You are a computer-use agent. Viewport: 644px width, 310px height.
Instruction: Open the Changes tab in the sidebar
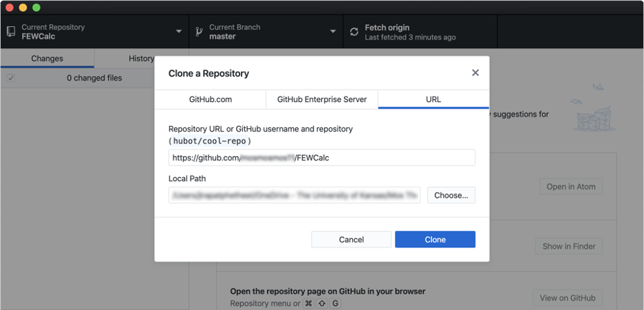point(47,59)
